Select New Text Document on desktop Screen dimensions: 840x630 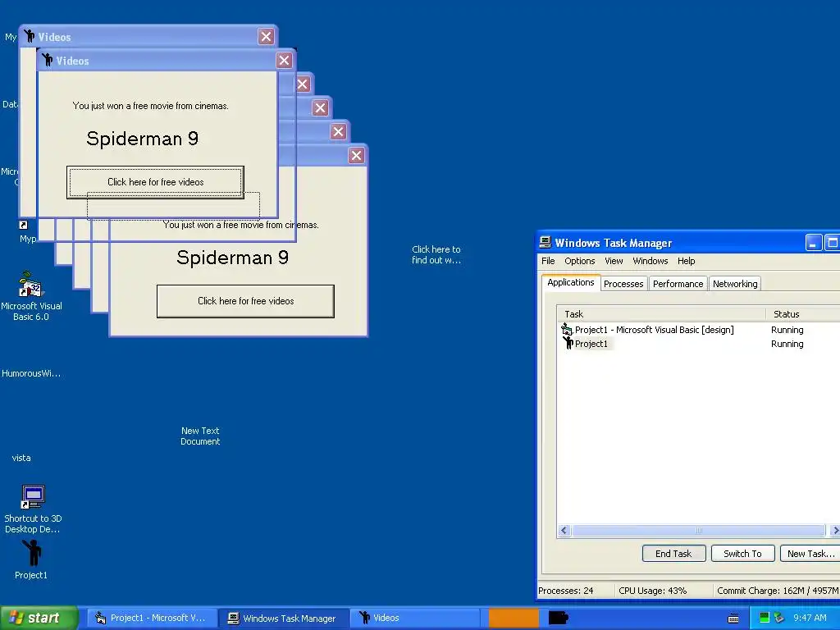tap(200, 436)
